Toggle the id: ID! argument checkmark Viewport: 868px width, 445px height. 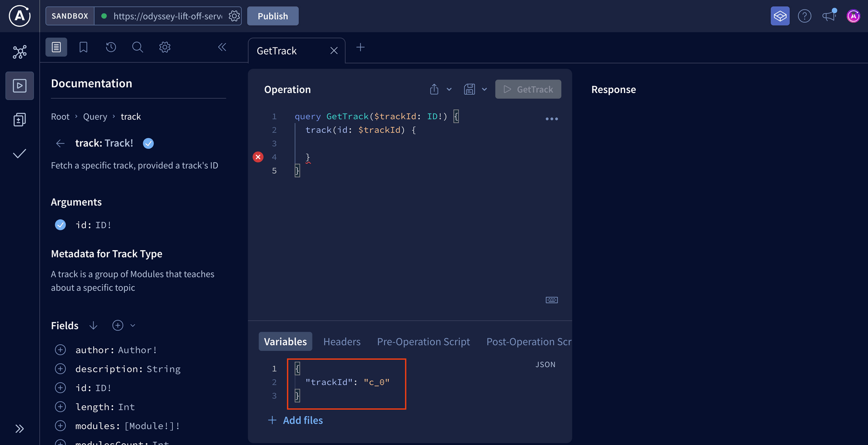pos(60,225)
